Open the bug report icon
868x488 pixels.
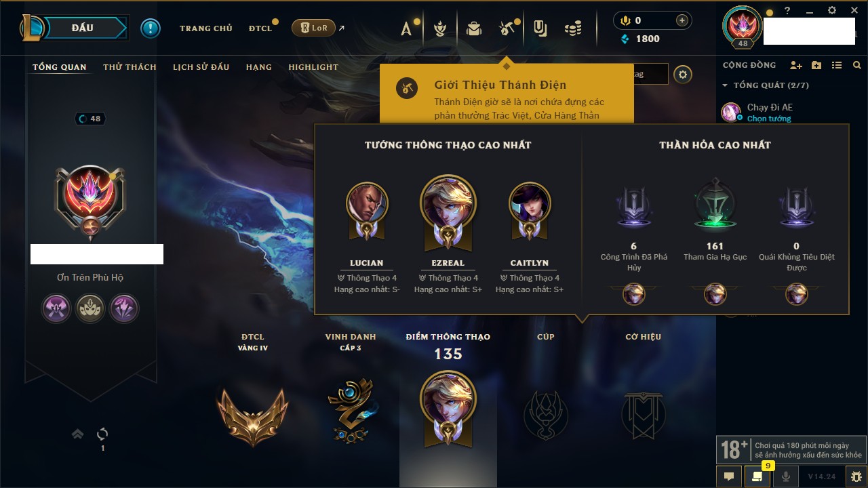pos(856,476)
